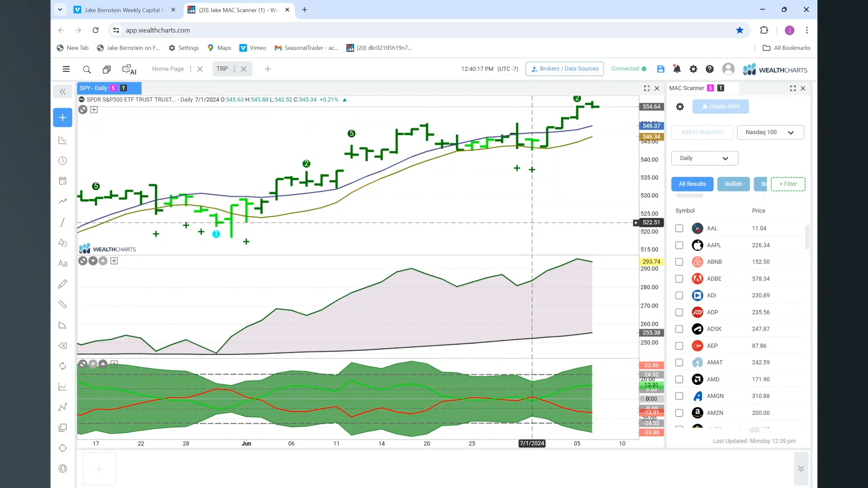868x488 pixels.
Task: Click the Create Alert button
Action: [x=721, y=107]
